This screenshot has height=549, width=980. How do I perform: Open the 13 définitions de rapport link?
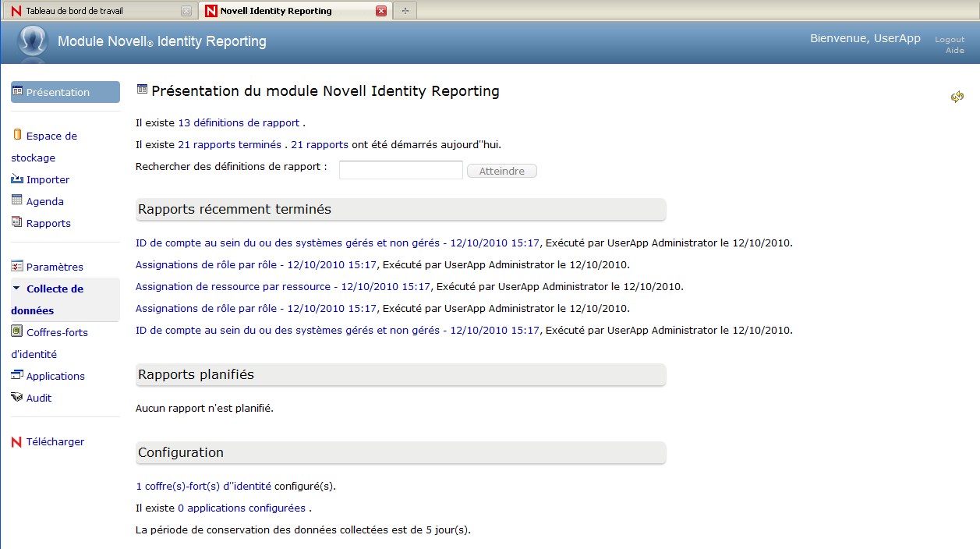point(239,122)
